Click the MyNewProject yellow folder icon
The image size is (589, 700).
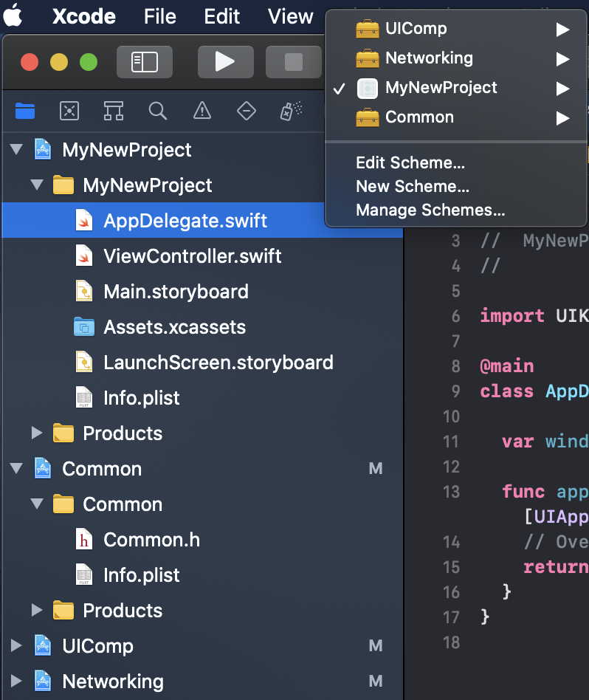click(63, 185)
